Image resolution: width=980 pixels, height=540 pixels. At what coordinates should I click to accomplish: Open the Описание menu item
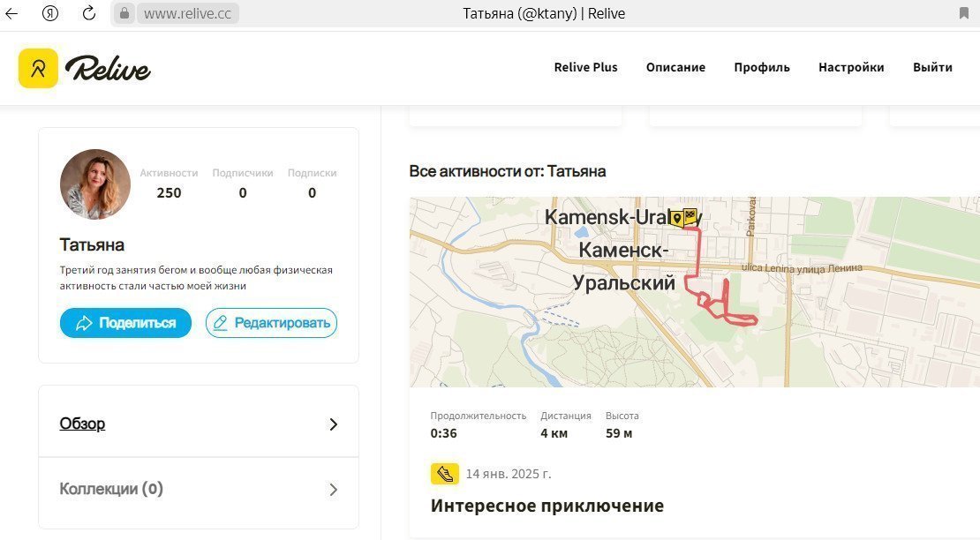675,67
